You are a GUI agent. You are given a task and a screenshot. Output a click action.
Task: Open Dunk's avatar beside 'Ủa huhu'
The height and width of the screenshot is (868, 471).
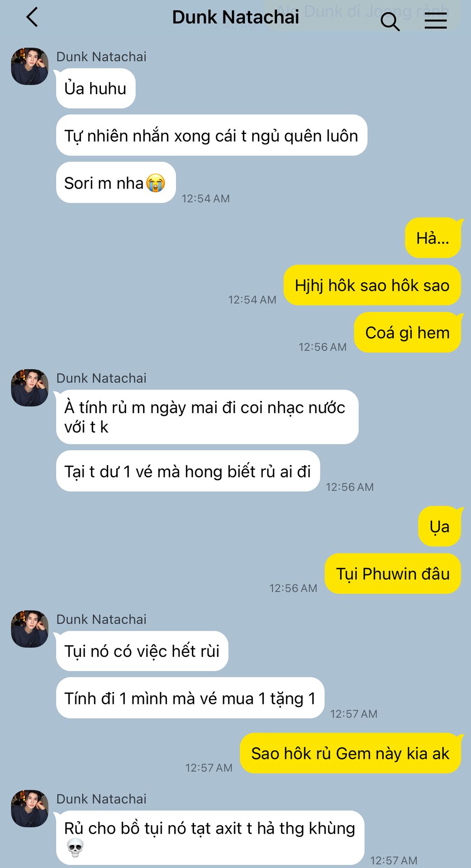[29, 66]
